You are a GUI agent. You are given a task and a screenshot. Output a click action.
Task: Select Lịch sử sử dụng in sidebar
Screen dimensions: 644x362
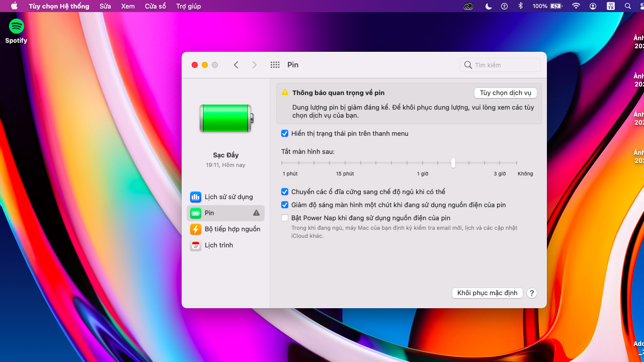coord(225,197)
